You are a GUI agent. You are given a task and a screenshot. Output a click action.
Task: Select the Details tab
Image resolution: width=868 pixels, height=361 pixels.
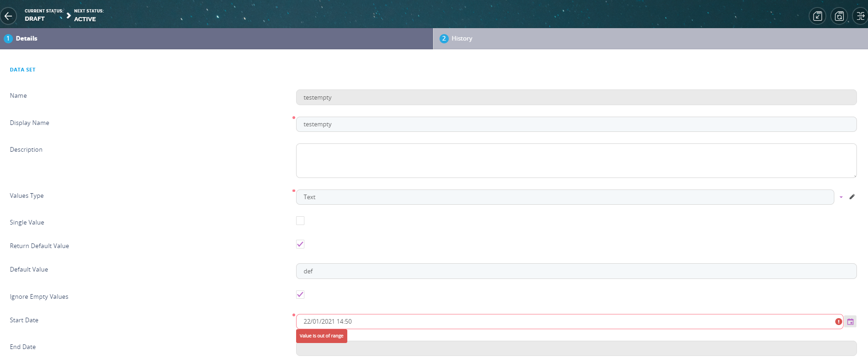pos(26,39)
